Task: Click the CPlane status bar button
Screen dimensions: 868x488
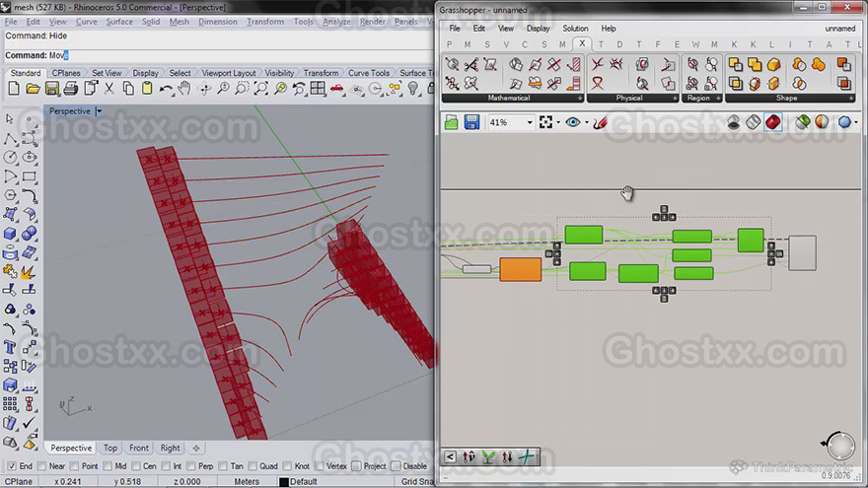Action: [x=18, y=482]
